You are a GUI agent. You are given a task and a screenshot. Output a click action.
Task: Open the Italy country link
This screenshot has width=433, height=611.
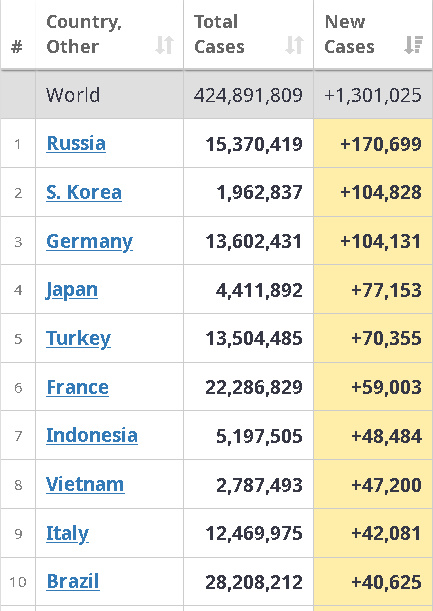pyautogui.click(x=67, y=534)
